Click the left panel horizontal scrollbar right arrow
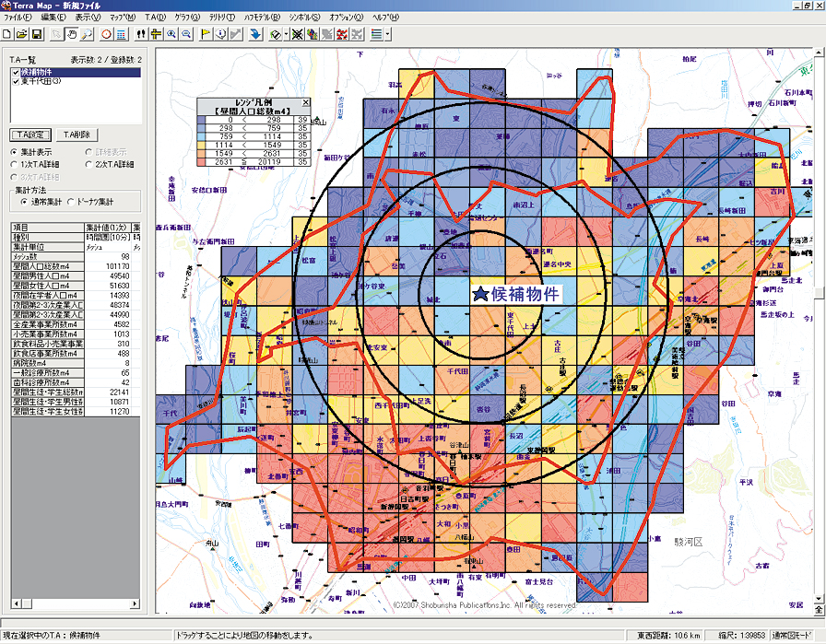Screen dimensions: 826x644 click(x=136, y=603)
